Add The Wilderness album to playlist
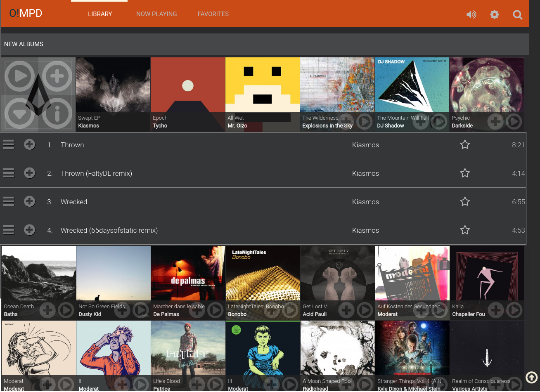The width and height of the screenshot is (540, 392). click(346, 121)
